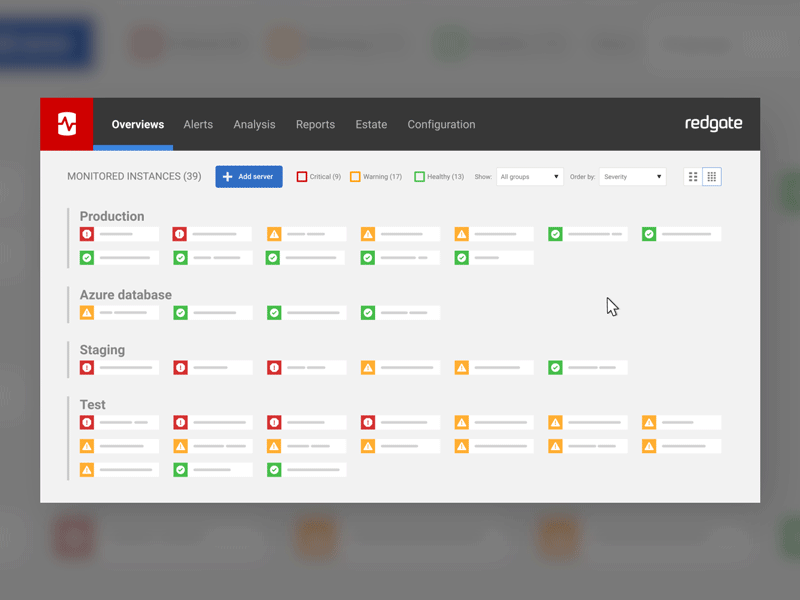Open the Order by Severity dropdown

click(632, 176)
